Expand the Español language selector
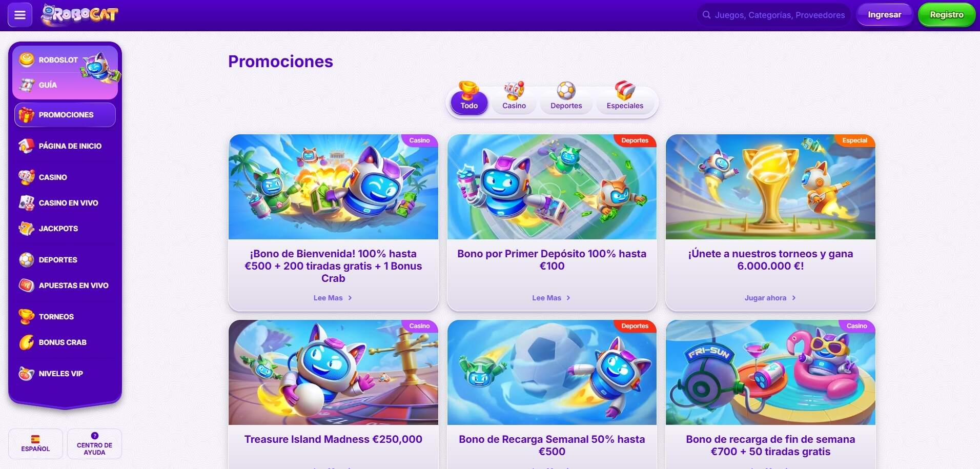The width and height of the screenshot is (980, 469). pos(35,443)
